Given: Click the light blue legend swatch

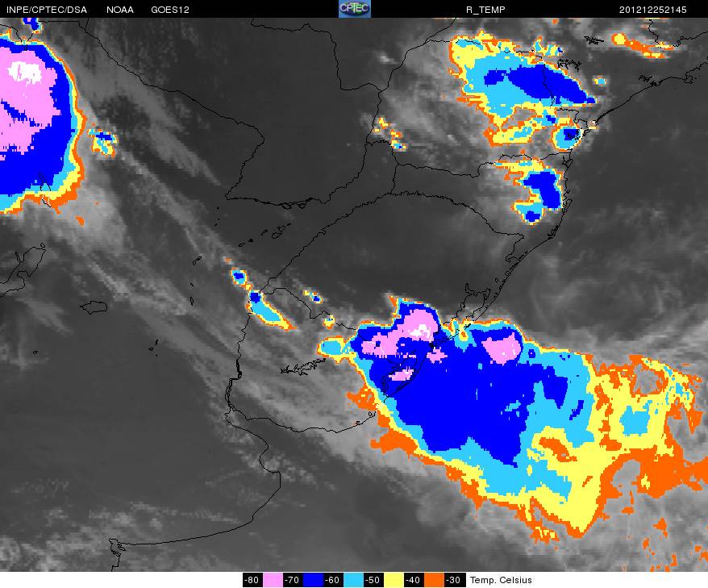Looking at the screenshot, I should click(353, 580).
